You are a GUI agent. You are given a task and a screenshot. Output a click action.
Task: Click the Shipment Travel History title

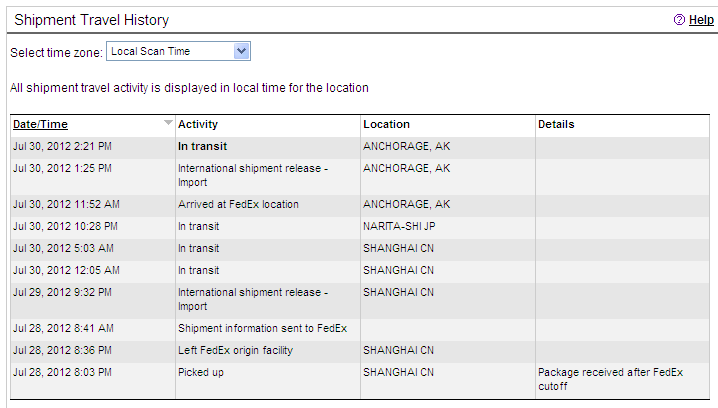(91, 20)
